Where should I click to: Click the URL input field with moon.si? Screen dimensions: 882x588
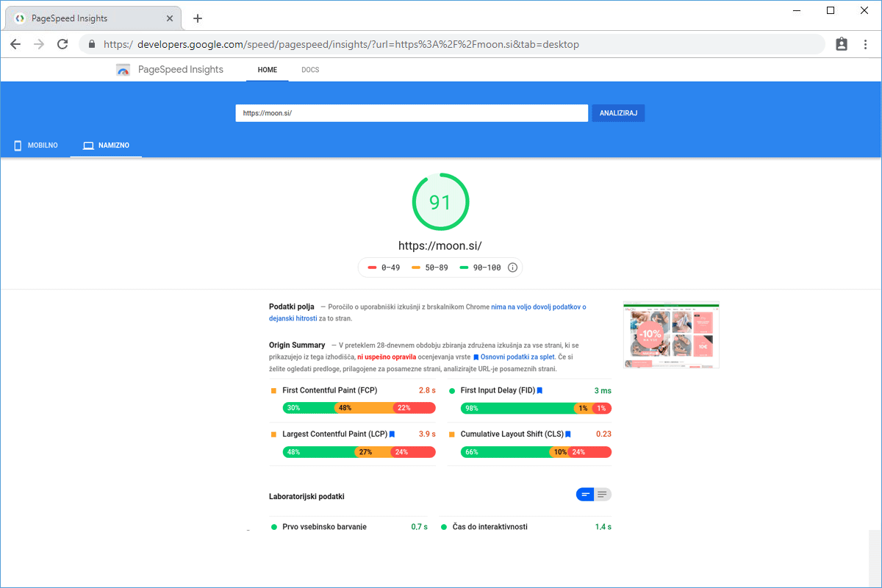point(412,113)
